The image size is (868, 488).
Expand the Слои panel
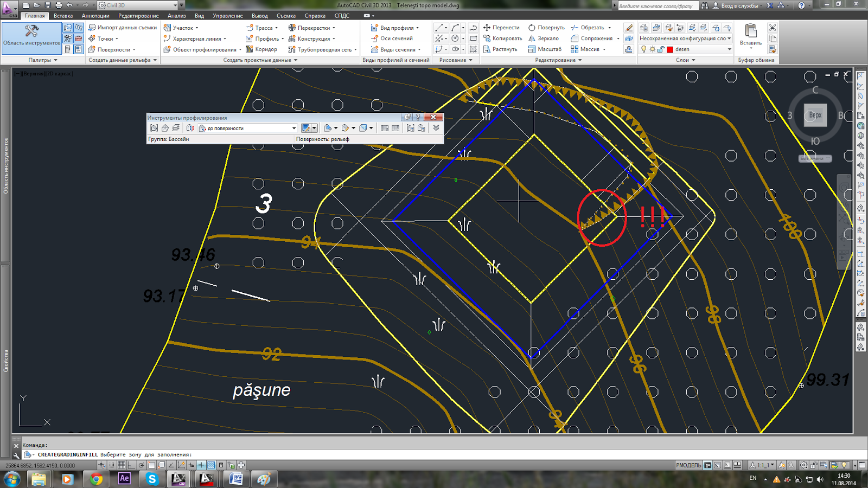click(x=686, y=60)
